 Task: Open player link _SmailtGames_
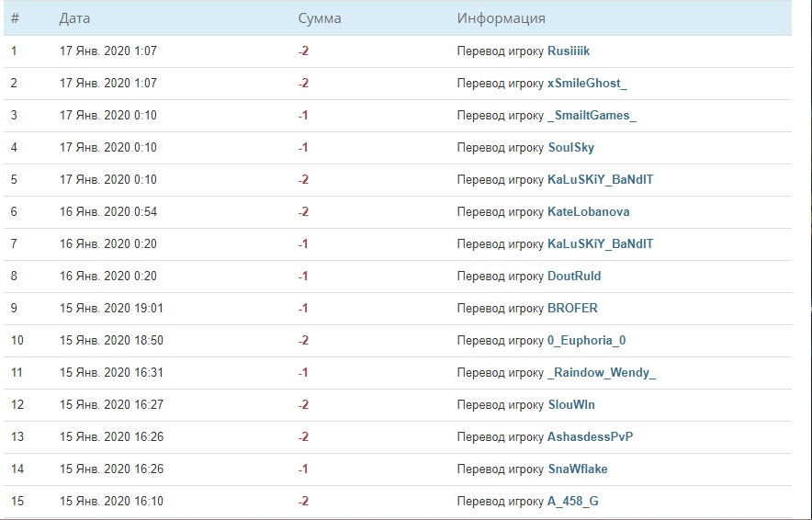click(592, 116)
